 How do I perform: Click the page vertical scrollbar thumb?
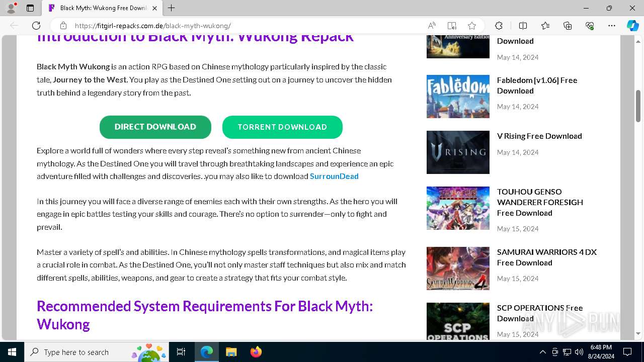(x=638, y=106)
